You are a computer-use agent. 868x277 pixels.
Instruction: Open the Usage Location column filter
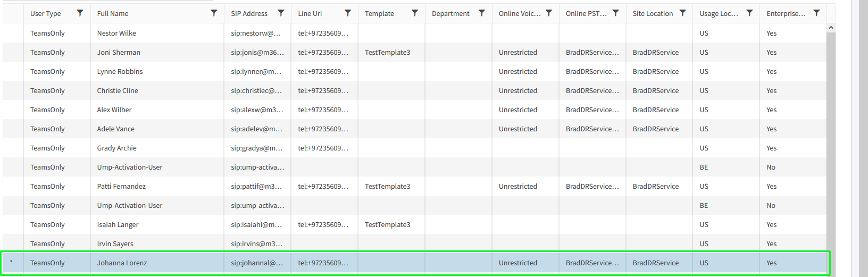click(x=749, y=13)
